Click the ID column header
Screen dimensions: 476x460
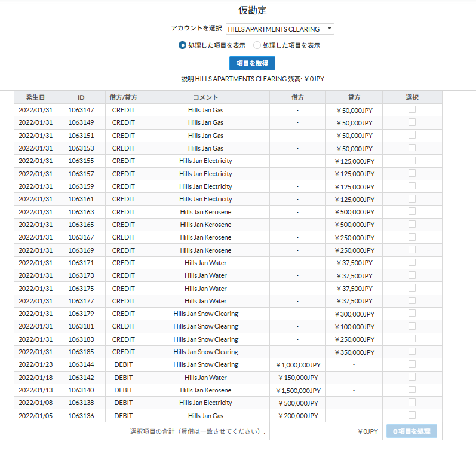(x=81, y=97)
